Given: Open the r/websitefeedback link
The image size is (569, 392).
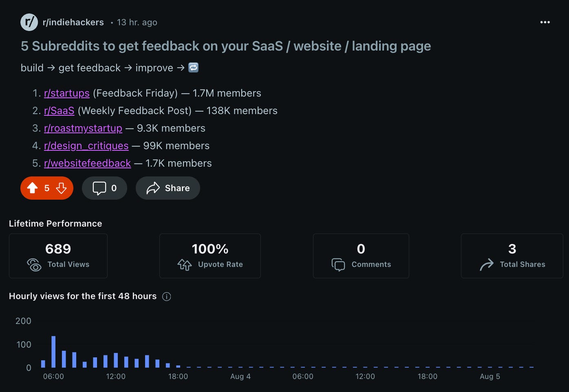Looking at the screenshot, I should pos(88,163).
